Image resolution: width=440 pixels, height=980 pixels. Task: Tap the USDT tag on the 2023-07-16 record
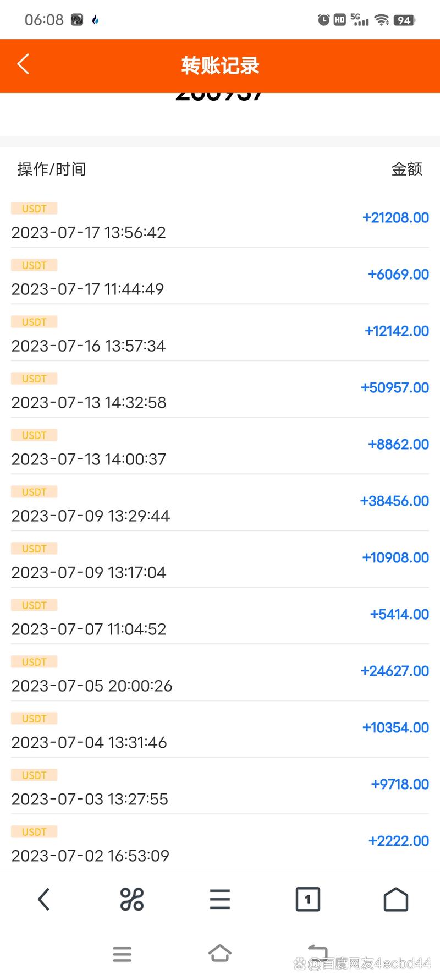coord(34,322)
